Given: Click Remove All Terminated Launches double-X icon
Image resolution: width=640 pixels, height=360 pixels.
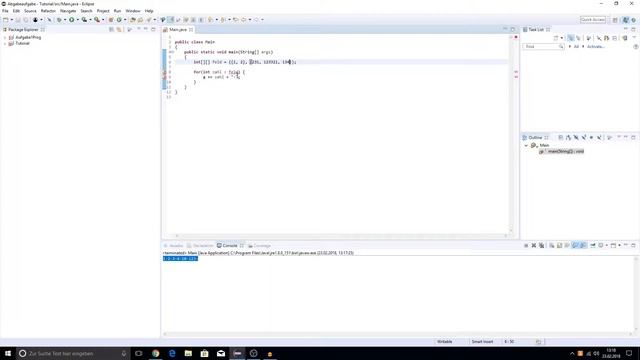Looking at the screenshot, I should 541,245.
